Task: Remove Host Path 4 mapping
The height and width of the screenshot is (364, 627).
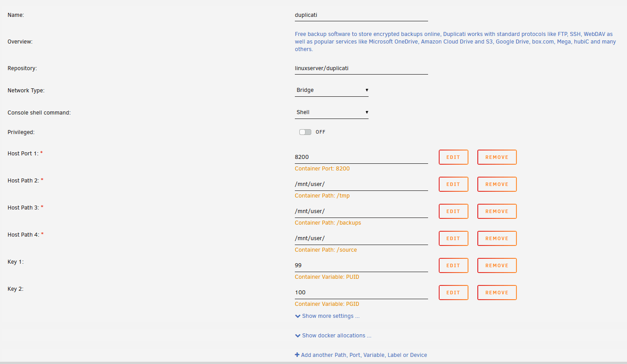Action: pyautogui.click(x=497, y=238)
